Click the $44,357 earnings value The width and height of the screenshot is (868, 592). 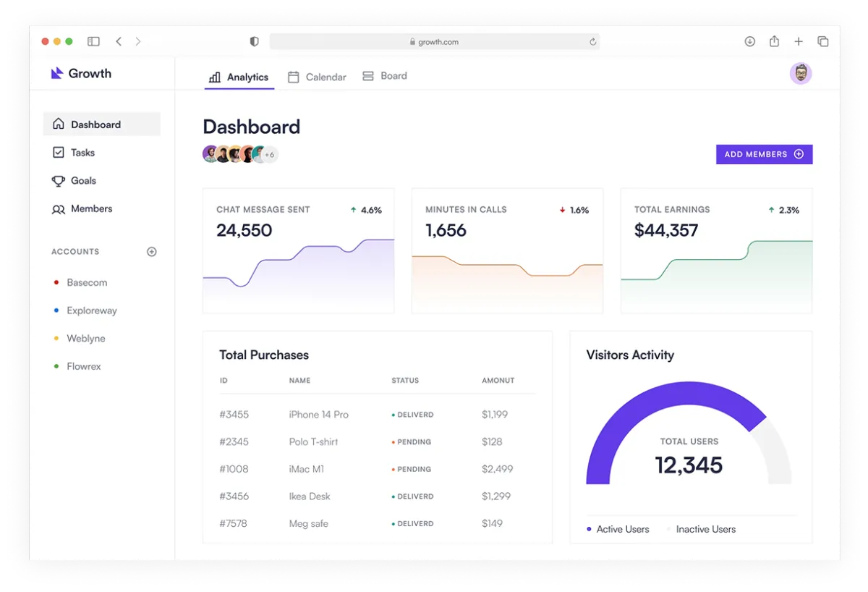(x=666, y=231)
